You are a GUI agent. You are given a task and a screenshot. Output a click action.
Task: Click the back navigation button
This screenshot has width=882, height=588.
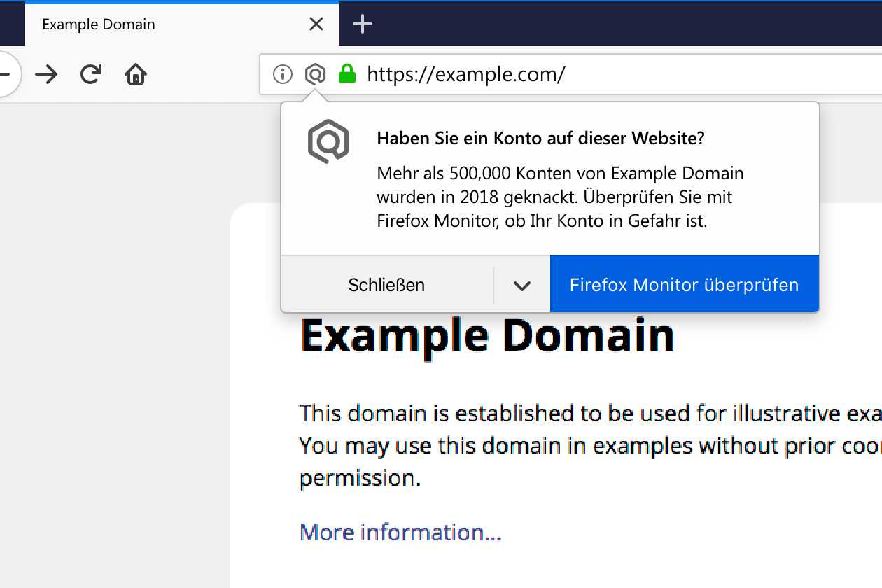(x=7, y=73)
